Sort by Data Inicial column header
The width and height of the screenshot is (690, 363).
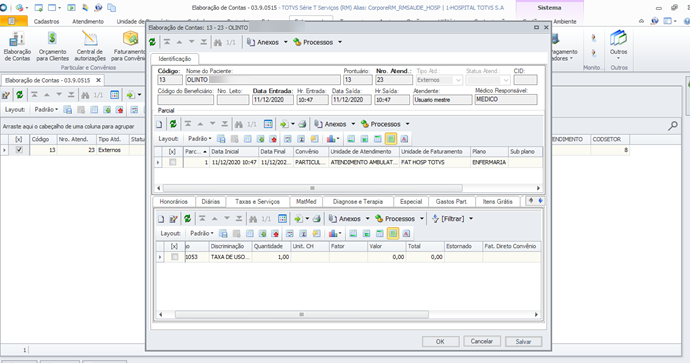pos(233,151)
